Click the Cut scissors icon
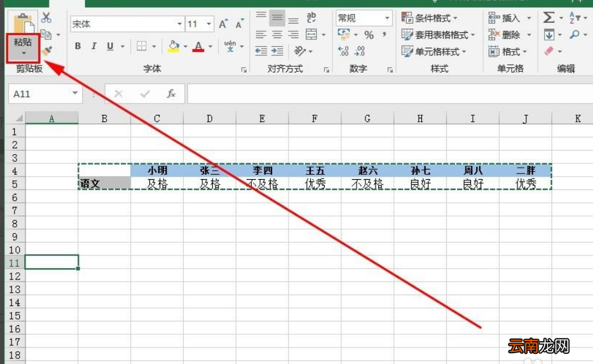This screenshot has width=593, height=364. click(x=46, y=18)
